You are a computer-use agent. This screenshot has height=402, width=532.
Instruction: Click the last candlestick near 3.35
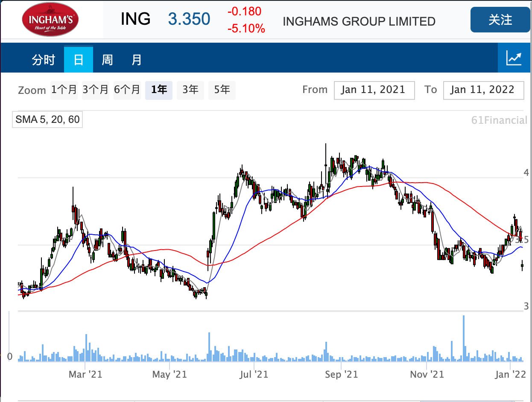(522, 265)
